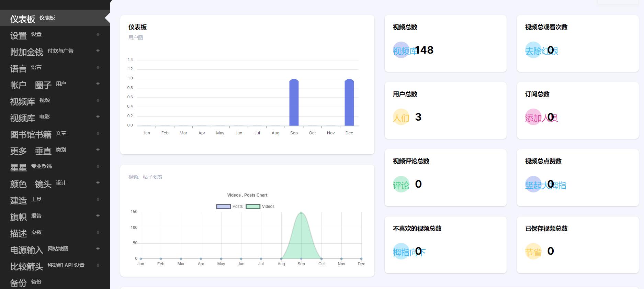Viewport: 644px width, 289px height.
Task: Expand the Settings (设置) sidebar section with plus
Action: pyautogui.click(x=98, y=34)
